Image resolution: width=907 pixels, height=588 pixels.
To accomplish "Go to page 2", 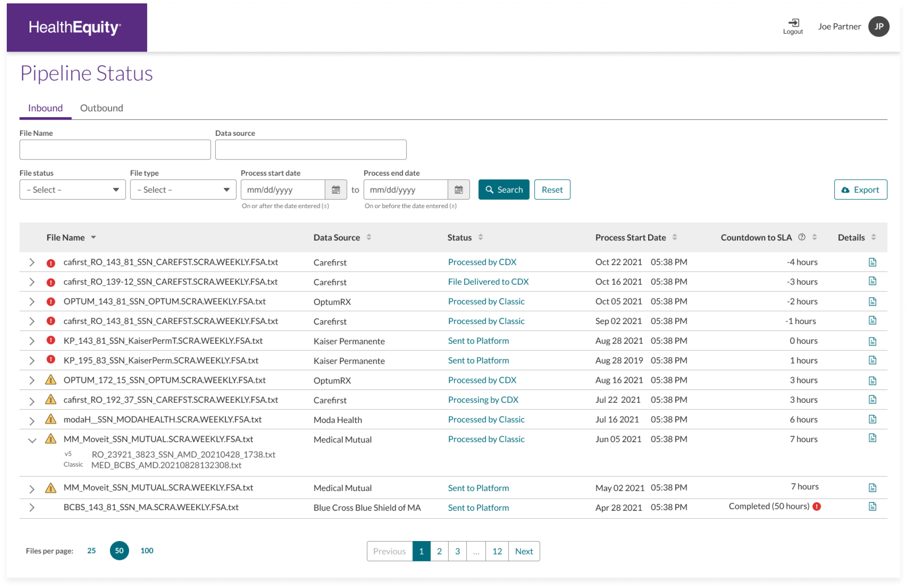I will coord(440,551).
